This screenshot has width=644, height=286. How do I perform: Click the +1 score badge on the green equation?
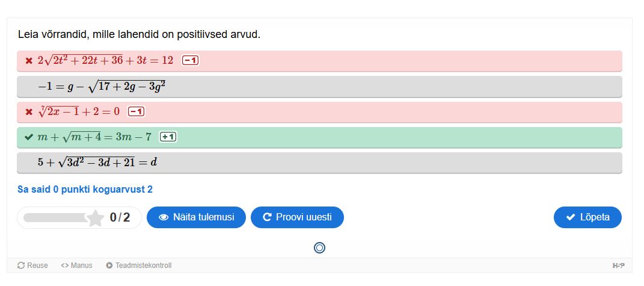[168, 137]
